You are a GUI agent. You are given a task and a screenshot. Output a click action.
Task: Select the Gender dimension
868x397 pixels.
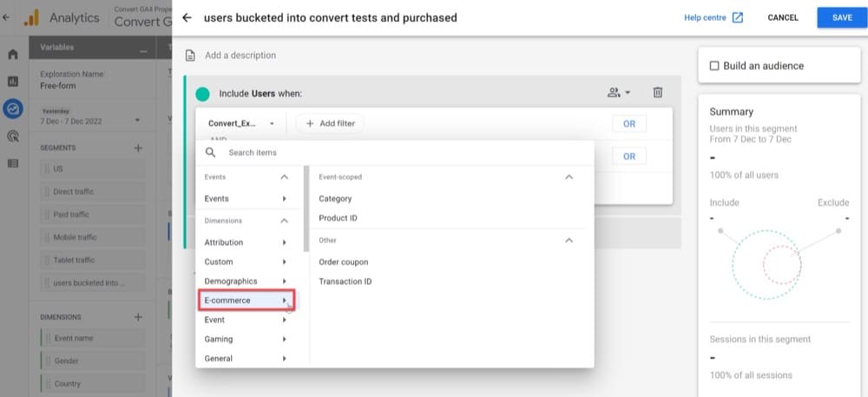[93, 361]
